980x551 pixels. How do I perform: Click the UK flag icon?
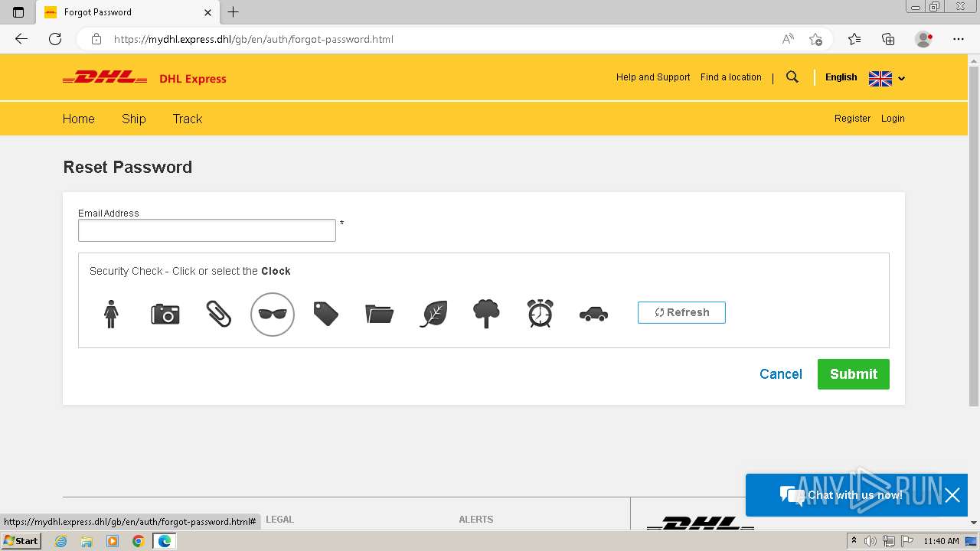click(880, 78)
